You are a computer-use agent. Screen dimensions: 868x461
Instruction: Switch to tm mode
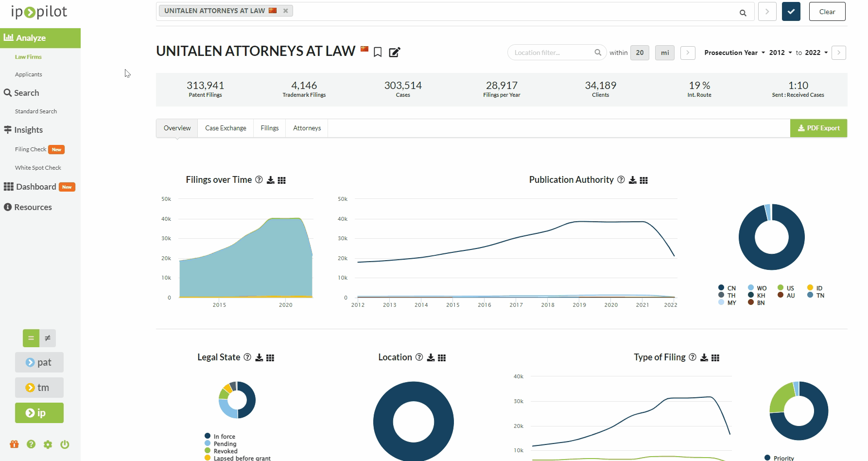[39, 388]
